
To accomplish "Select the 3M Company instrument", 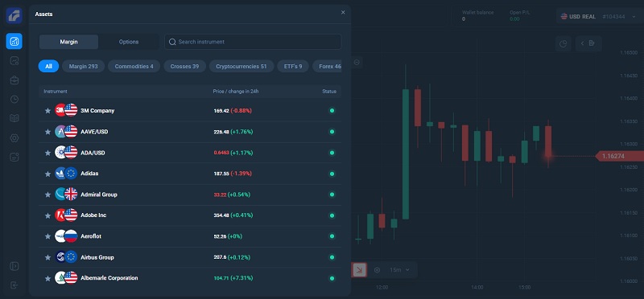I will tap(190, 111).
